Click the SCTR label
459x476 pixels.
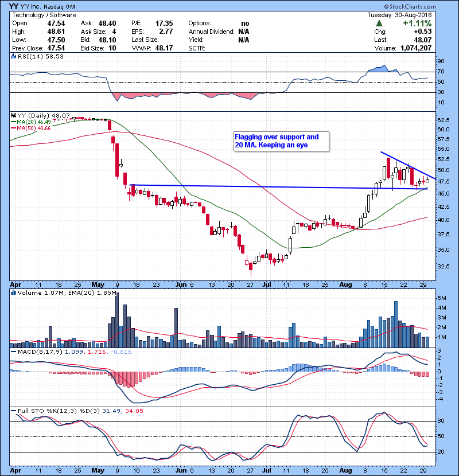pyautogui.click(x=197, y=48)
